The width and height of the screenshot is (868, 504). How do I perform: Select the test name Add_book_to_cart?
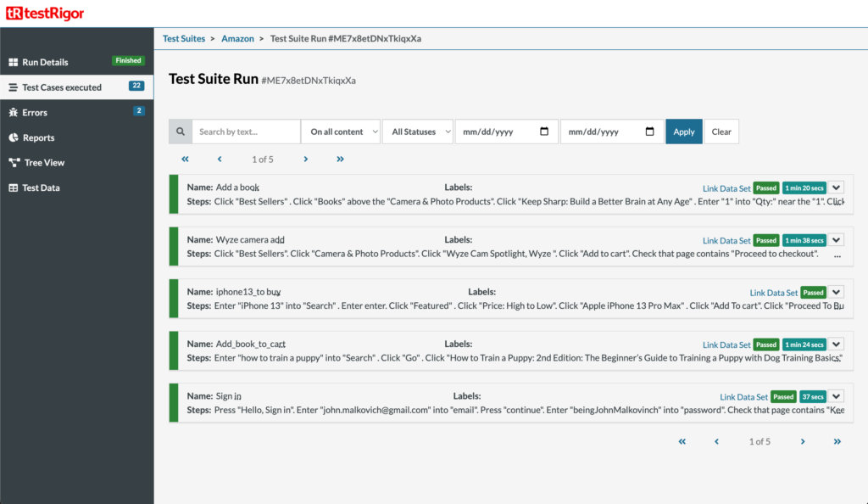click(251, 344)
